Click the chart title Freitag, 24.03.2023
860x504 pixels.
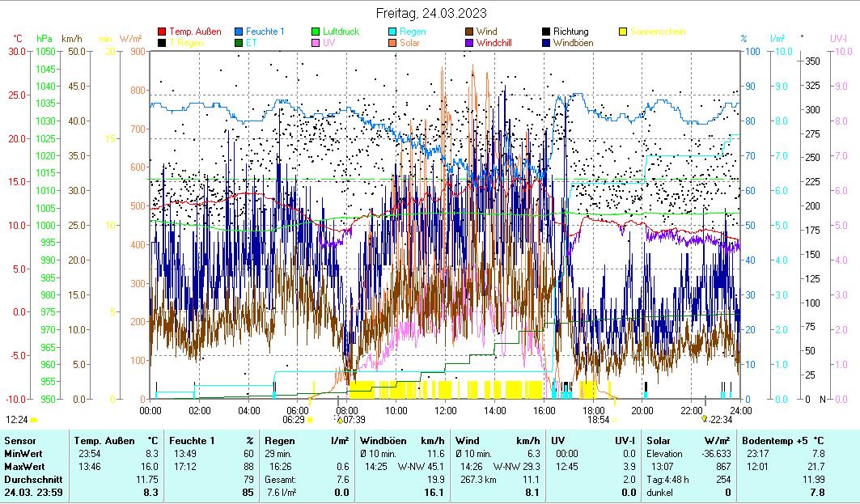[430, 13]
